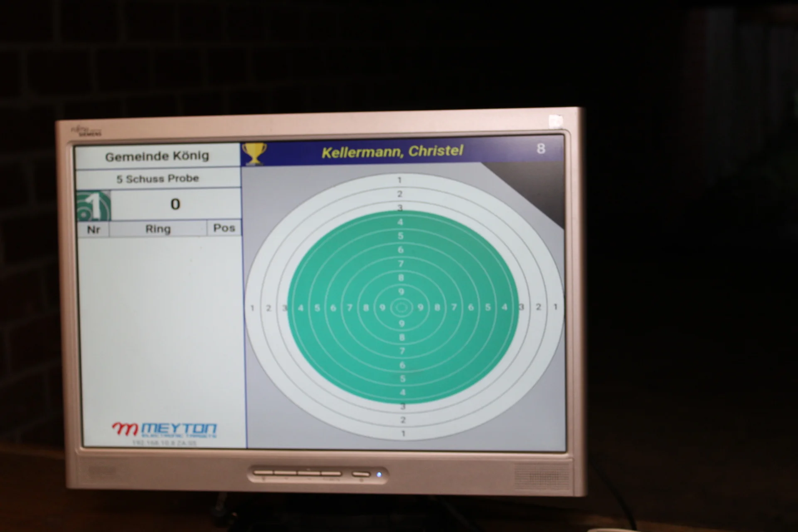This screenshot has height=532, width=798.
Task: Click the "Gemeinde König" title
Action: click(157, 156)
